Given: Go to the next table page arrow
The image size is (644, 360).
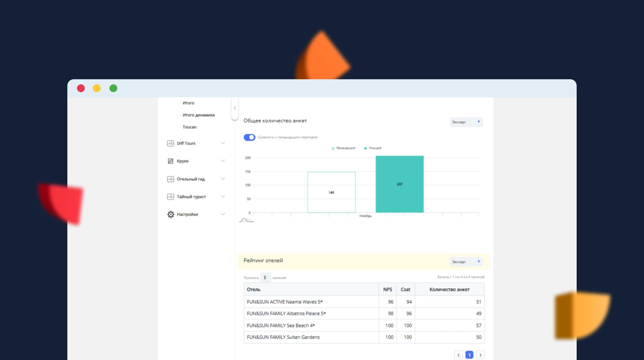Looking at the screenshot, I should (x=480, y=355).
